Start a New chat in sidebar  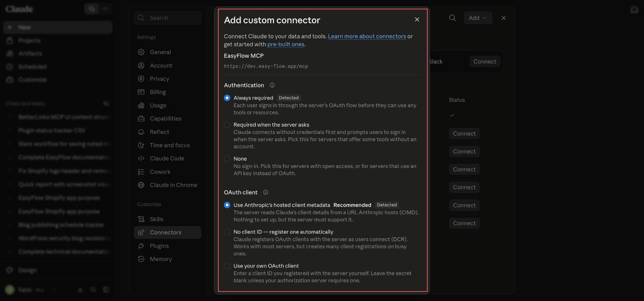[58, 27]
